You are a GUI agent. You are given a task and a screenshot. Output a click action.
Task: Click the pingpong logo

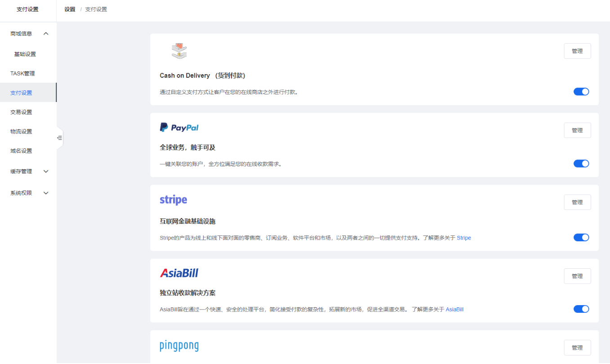tap(179, 346)
